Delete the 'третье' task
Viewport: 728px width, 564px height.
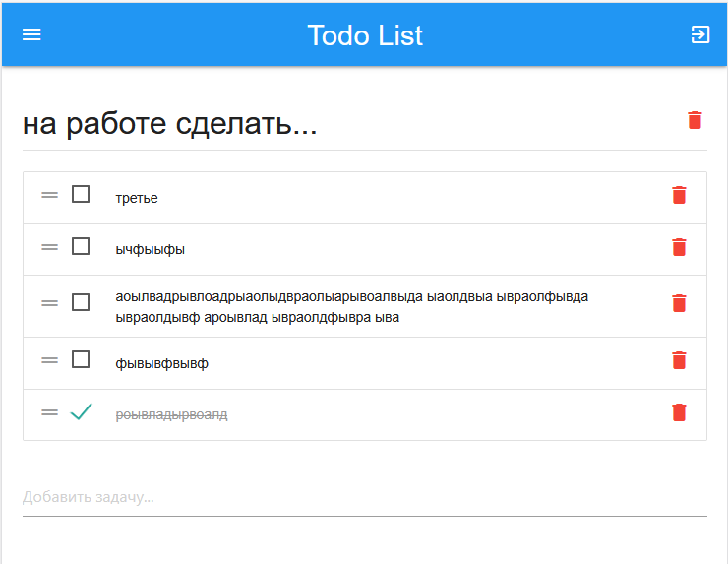[678, 195]
